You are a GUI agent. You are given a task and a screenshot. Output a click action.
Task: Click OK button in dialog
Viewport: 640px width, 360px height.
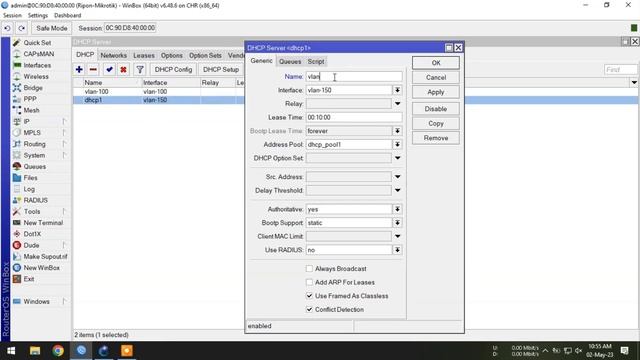(436, 63)
